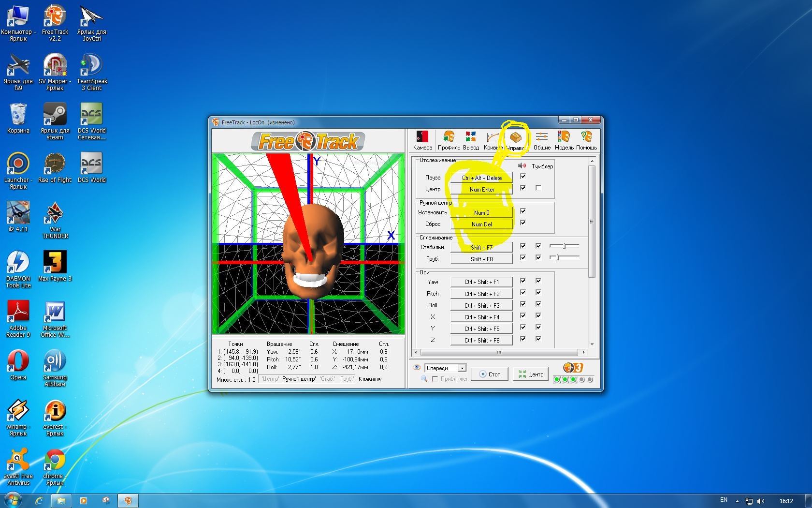The width and height of the screenshot is (812, 508).
Task: Set the Y axis hotkey Ctrl + Shift + F5
Action: point(481,329)
